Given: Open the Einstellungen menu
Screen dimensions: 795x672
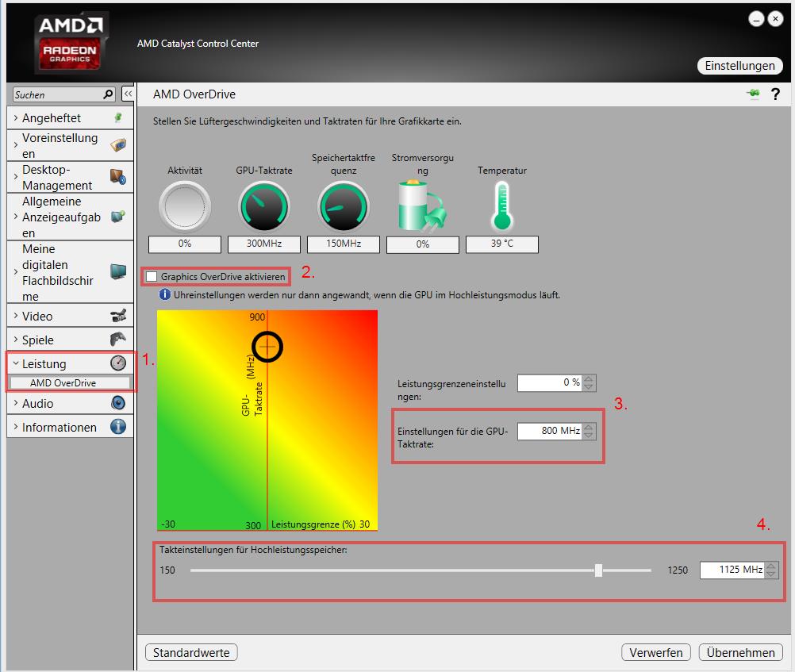Looking at the screenshot, I should click(x=739, y=65).
